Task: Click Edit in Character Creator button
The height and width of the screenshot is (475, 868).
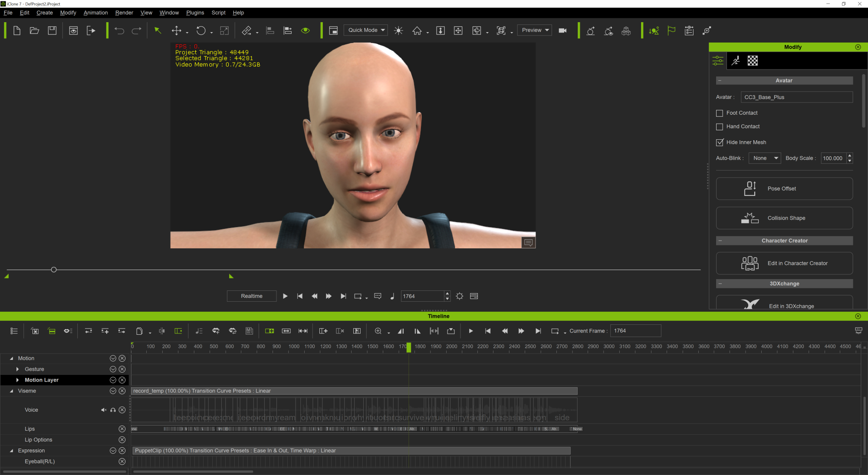Action: click(x=784, y=263)
